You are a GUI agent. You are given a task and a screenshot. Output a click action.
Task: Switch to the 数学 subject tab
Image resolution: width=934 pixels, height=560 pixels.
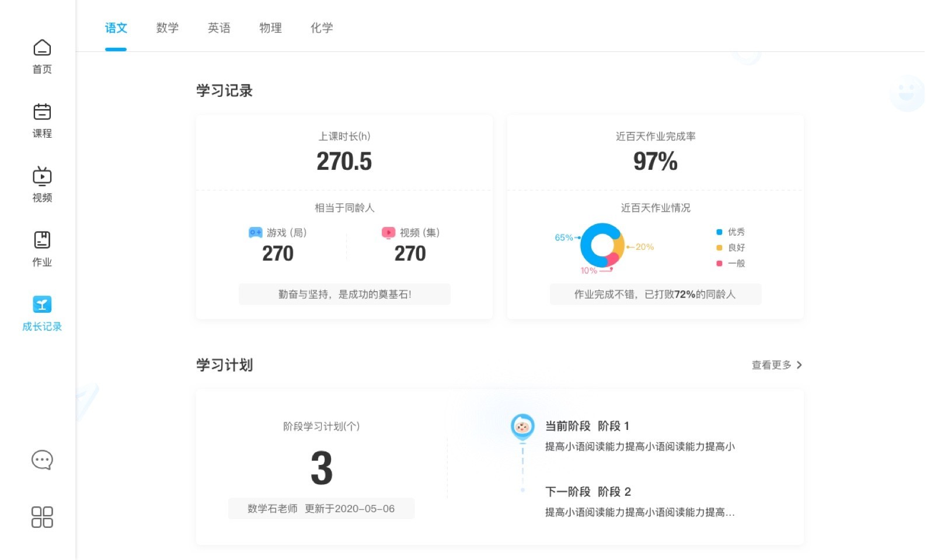(x=168, y=28)
